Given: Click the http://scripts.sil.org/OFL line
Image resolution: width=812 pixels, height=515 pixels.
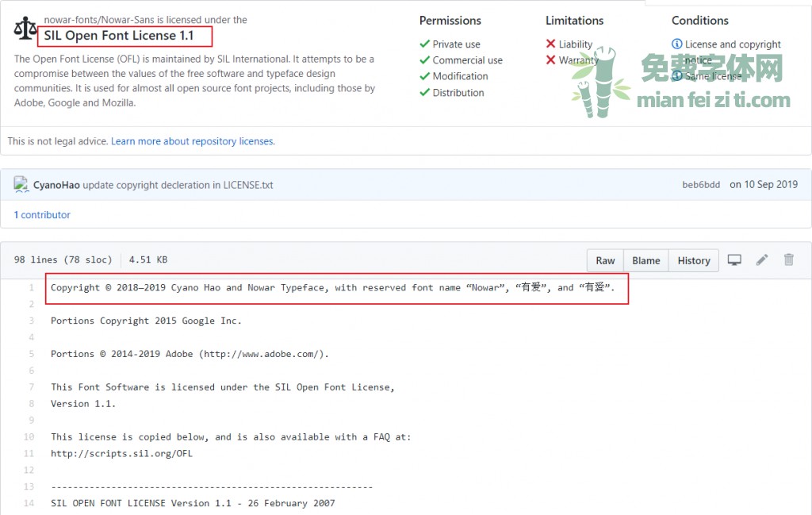Looking at the screenshot, I should 121,453.
